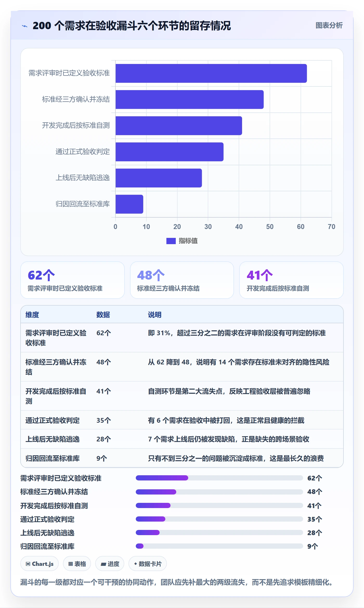Click the 标准经三方确认并冻结 chart bar
Viewport: 364px width, 608px height.
click(x=190, y=99)
